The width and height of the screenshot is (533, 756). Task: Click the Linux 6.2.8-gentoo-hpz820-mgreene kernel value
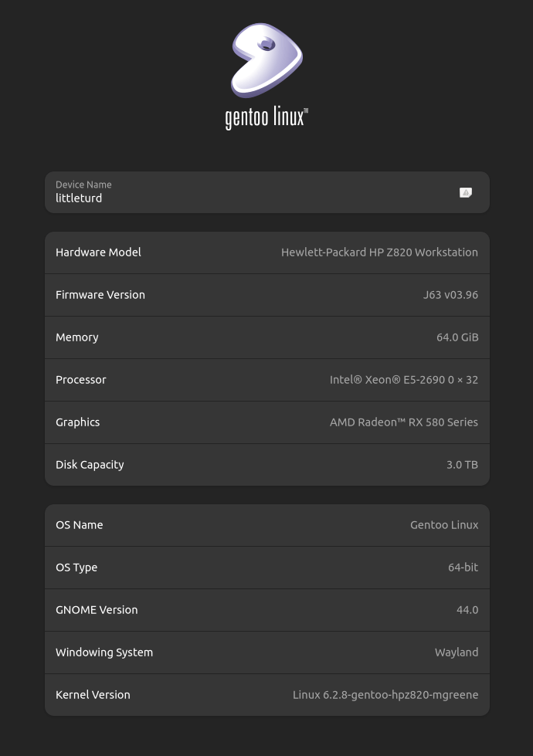[385, 694]
